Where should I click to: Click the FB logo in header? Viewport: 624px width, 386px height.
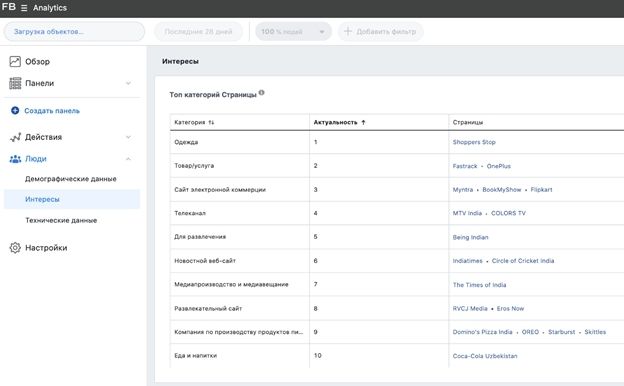pyautogui.click(x=9, y=7)
